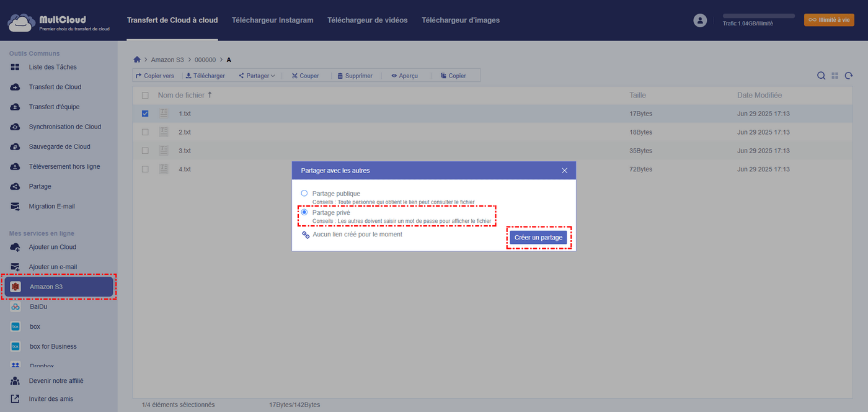This screenshot has height=412, width=868.
Task: Click the 35Bytes size value
Action: point(641,151)
